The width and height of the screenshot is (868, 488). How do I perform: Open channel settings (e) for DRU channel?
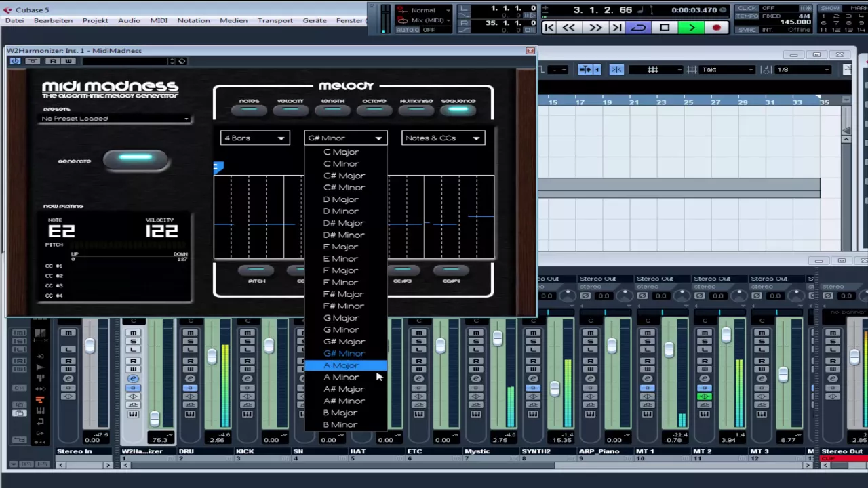click(x=190, y=378)
